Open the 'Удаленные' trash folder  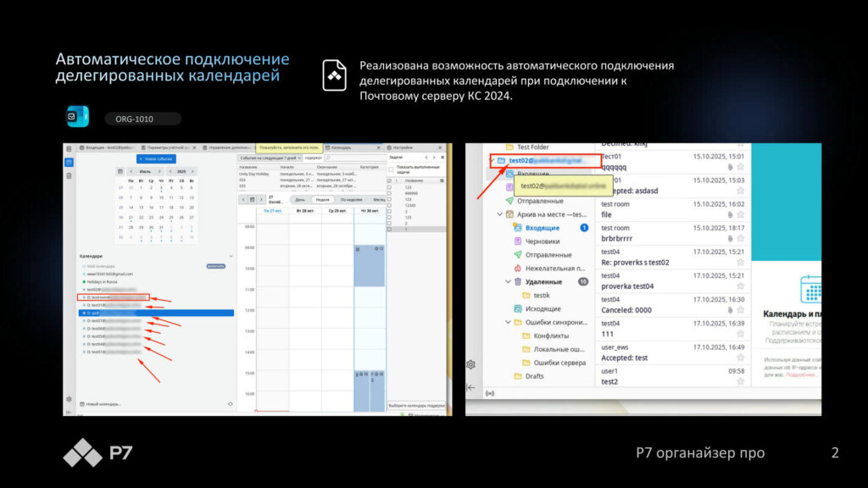pyautogui.click(x=542, y=282)
